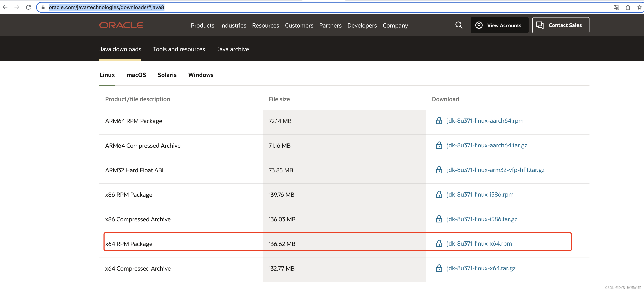Click the 'Product/file description' column header
The width and height of the screenshot is (644, 291).
137,99
